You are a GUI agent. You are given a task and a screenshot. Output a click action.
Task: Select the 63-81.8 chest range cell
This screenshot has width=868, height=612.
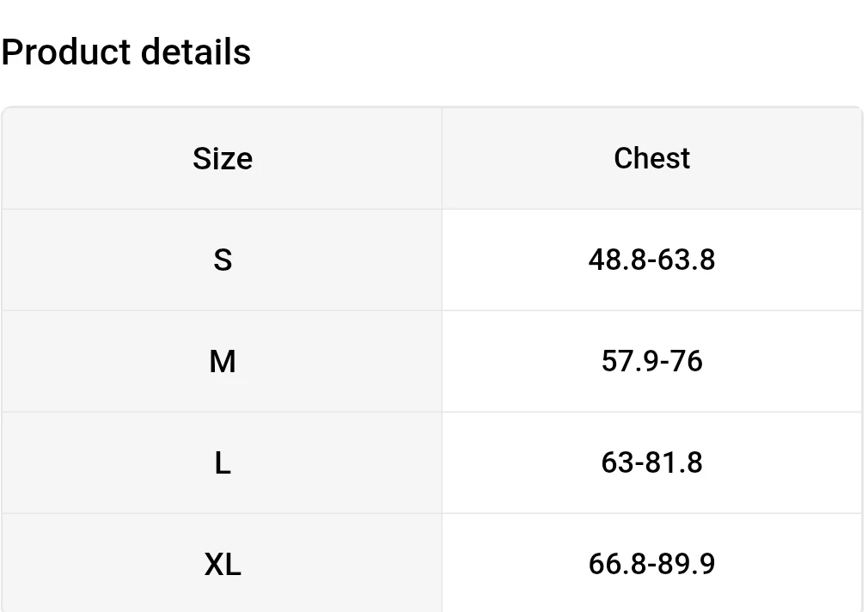click(651, 462)
